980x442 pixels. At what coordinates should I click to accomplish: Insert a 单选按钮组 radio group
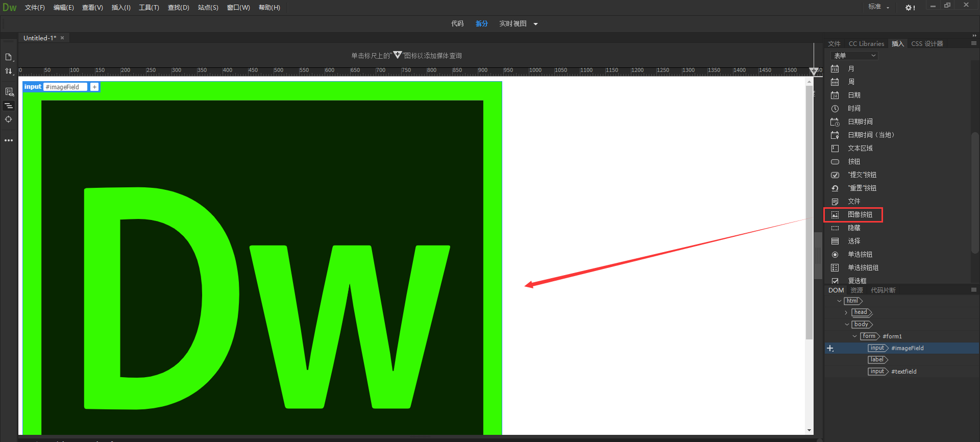863,267
